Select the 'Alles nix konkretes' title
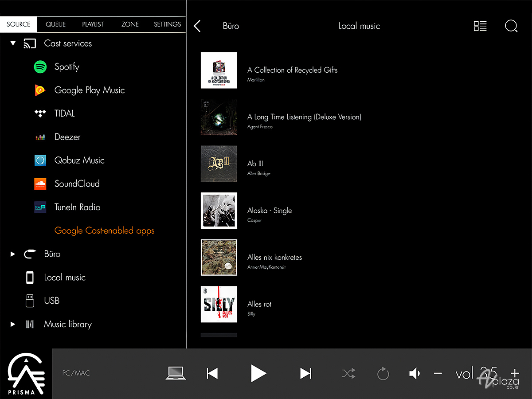The width and height of the screenshot is (532, 399). (x=274, y=257)
